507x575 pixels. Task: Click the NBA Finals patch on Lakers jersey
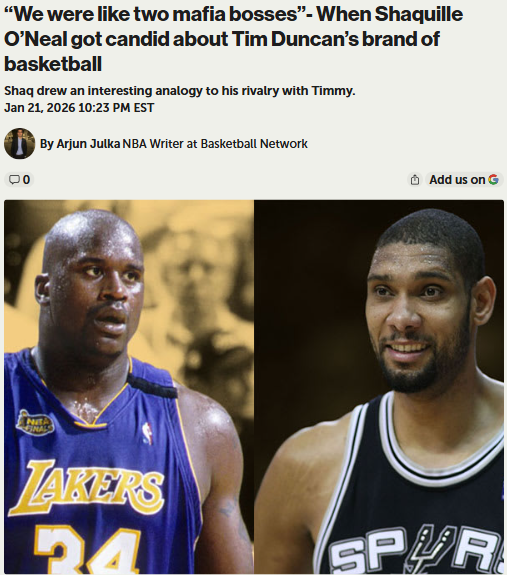coord(35,423)
